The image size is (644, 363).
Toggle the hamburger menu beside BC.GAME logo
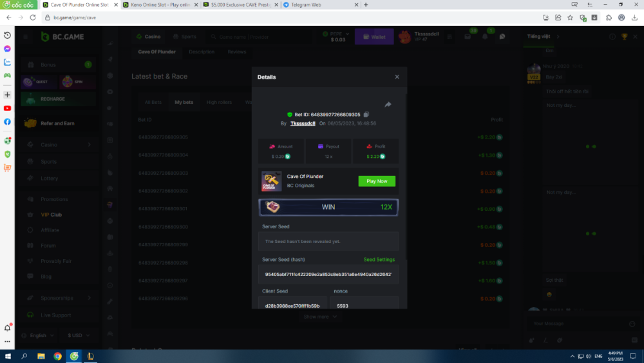coord(26,37)
